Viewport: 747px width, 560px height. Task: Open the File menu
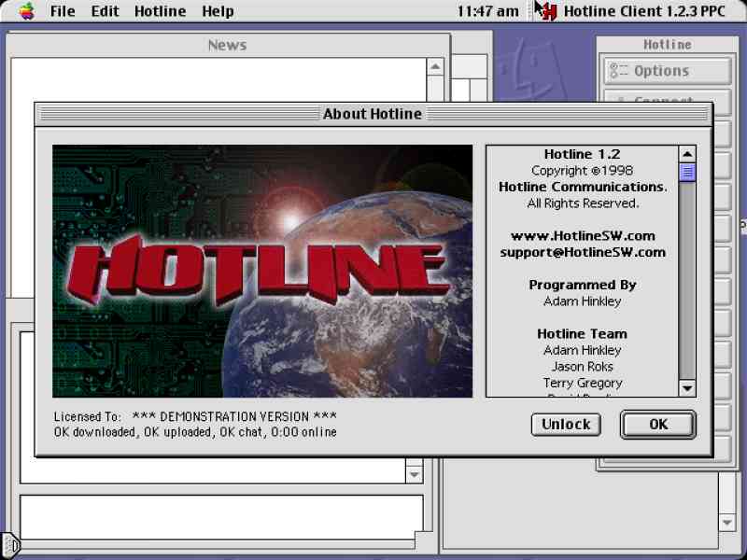pyautogui.click(x=63, y=11)
